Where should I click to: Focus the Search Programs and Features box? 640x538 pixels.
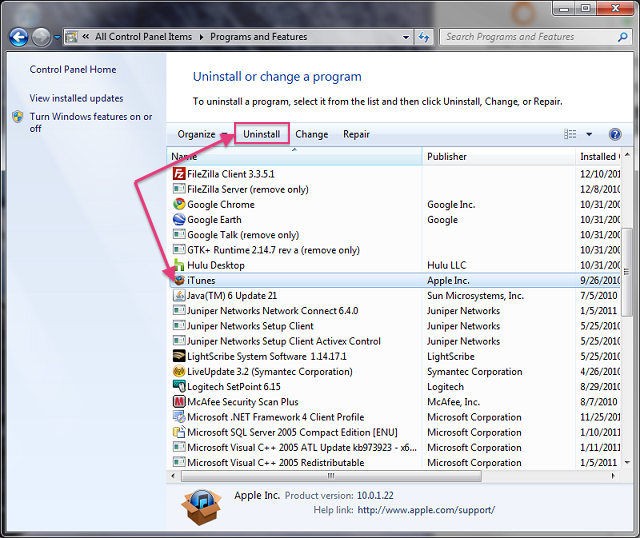[x=536, y=37]
